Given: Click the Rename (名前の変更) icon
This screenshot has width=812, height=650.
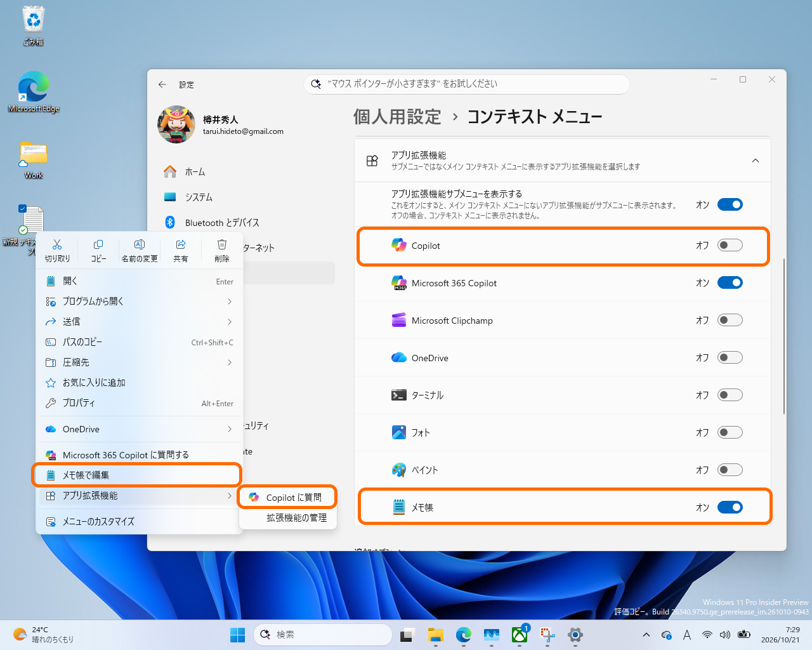Looking at the screenshot, I should [x=140, y=245].
